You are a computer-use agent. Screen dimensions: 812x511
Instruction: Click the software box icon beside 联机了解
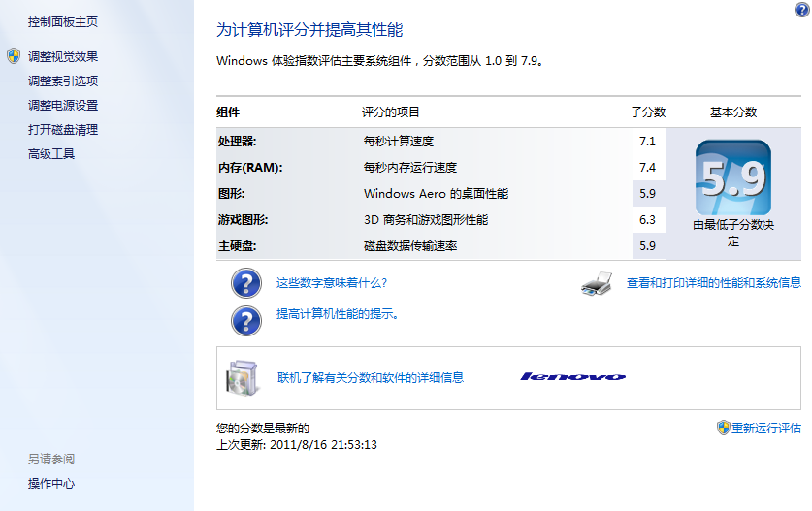pos(242,377)
